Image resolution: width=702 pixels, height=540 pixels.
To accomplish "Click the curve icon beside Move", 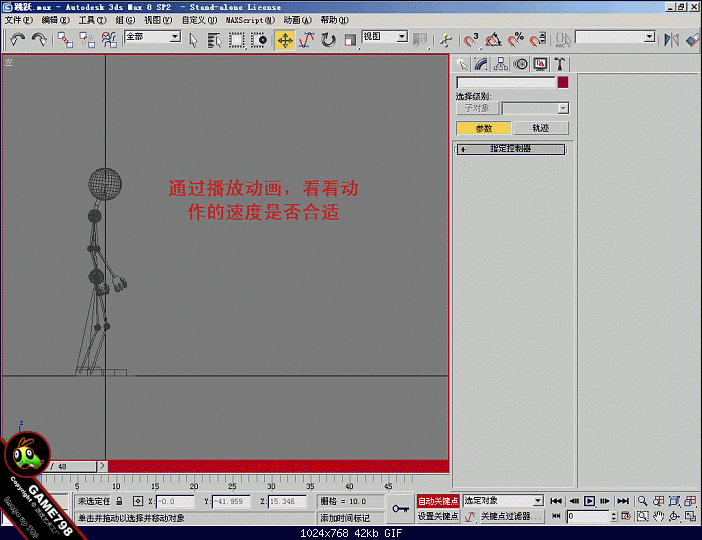I will [x=307, y=40].
